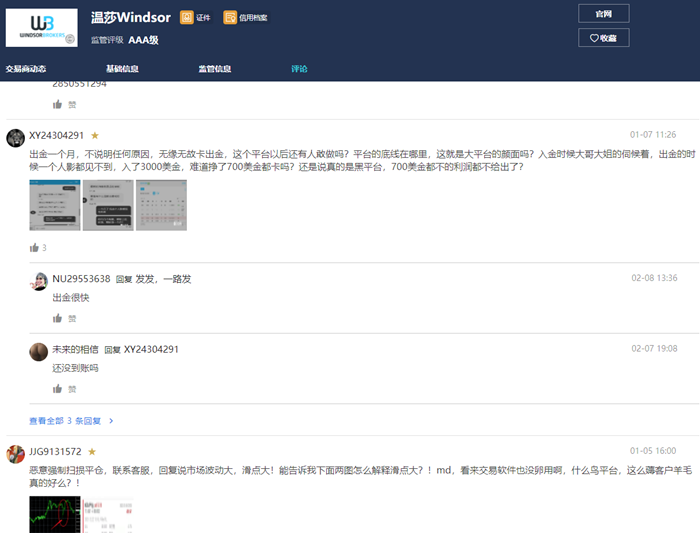The height and width of the screenshot is (533, 700).
Task: Like NU29553638's reply 出金很快
Action: [x=57, y=318]
